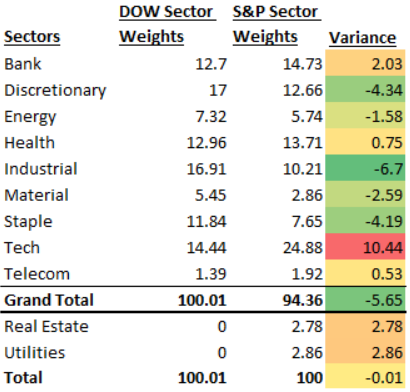Click Grand Total S&P value 94.36

(303, 300)
